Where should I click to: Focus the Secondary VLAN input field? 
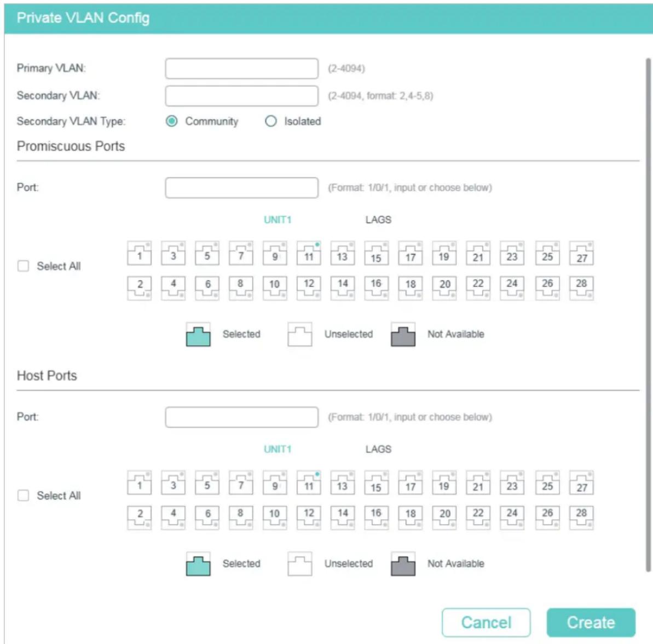pos(241,96)
